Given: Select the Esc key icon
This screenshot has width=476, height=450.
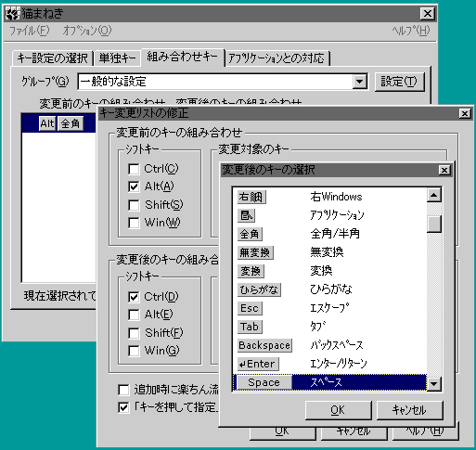Looking at the screenshot, I should (250, 308).
